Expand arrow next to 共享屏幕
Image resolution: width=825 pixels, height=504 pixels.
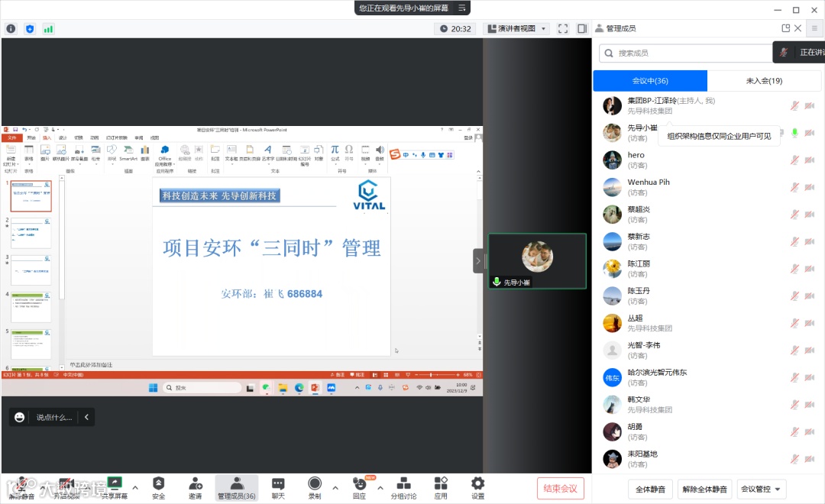coord(135,488)
